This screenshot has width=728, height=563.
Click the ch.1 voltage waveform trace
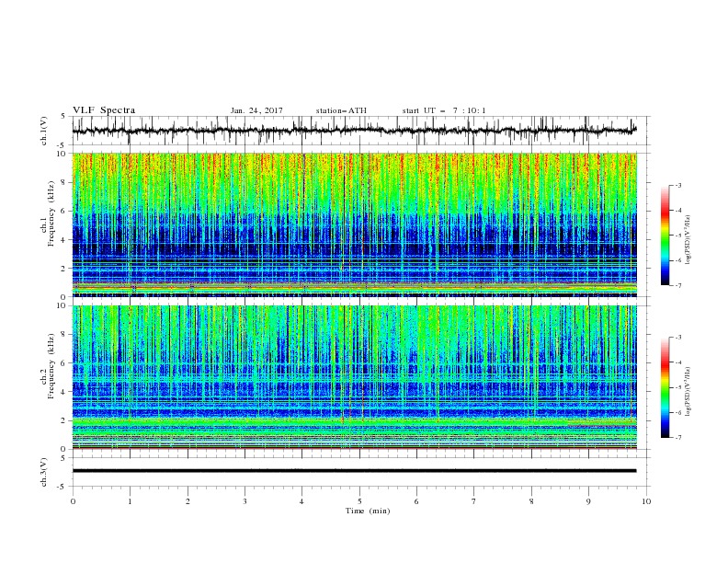click(354, 131)
